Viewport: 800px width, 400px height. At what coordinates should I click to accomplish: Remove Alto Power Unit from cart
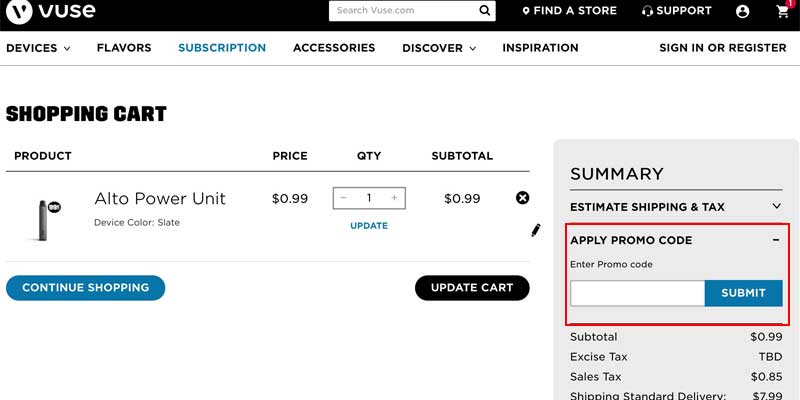522,198
